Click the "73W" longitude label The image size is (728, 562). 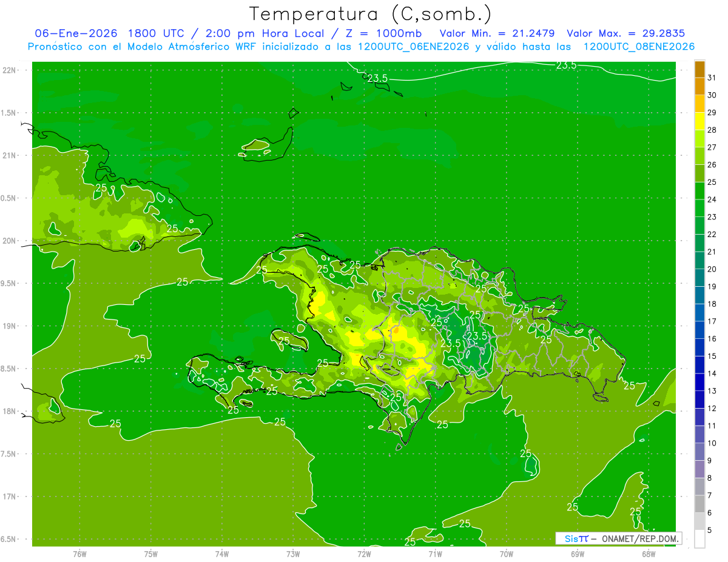(x=293, y=554)
